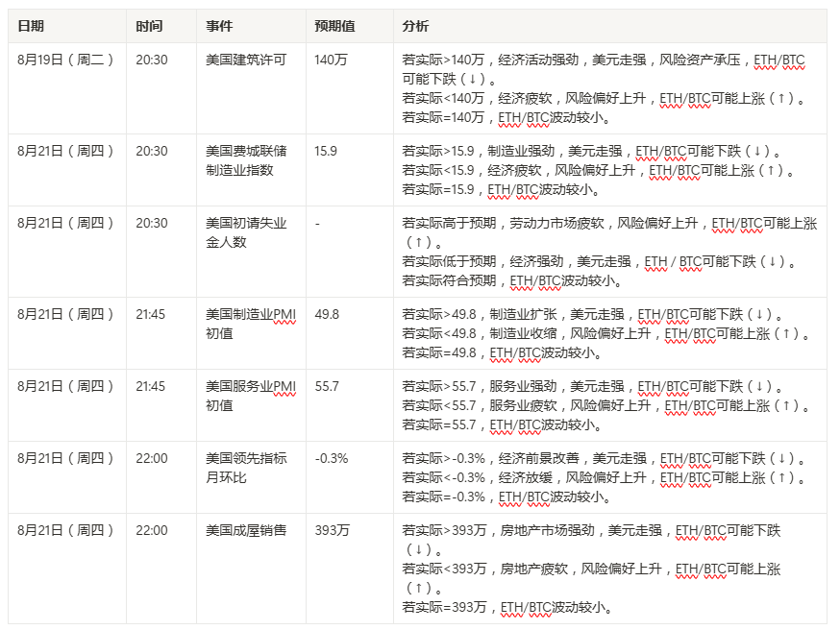Click the 美国建筑许可 event cell
Image resolution: width=840 pixels, height=630 pixels.
point(246,60)
